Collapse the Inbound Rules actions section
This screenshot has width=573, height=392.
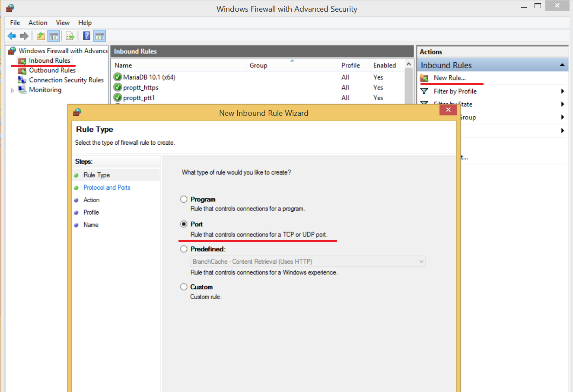point(562,65)
